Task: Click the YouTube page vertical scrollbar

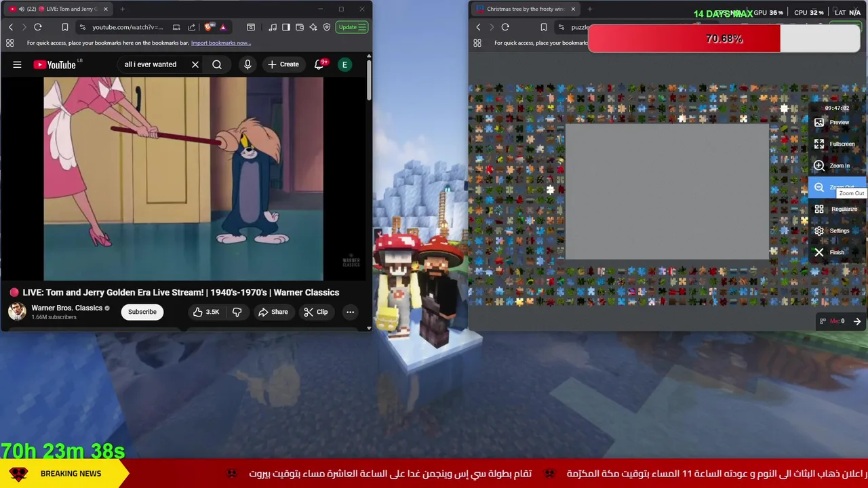Action: 369,81
